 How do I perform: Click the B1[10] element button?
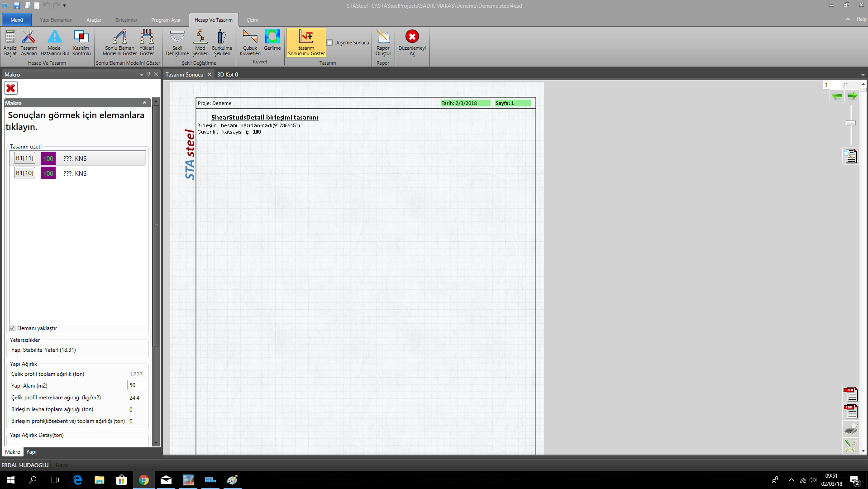[24, 173]
